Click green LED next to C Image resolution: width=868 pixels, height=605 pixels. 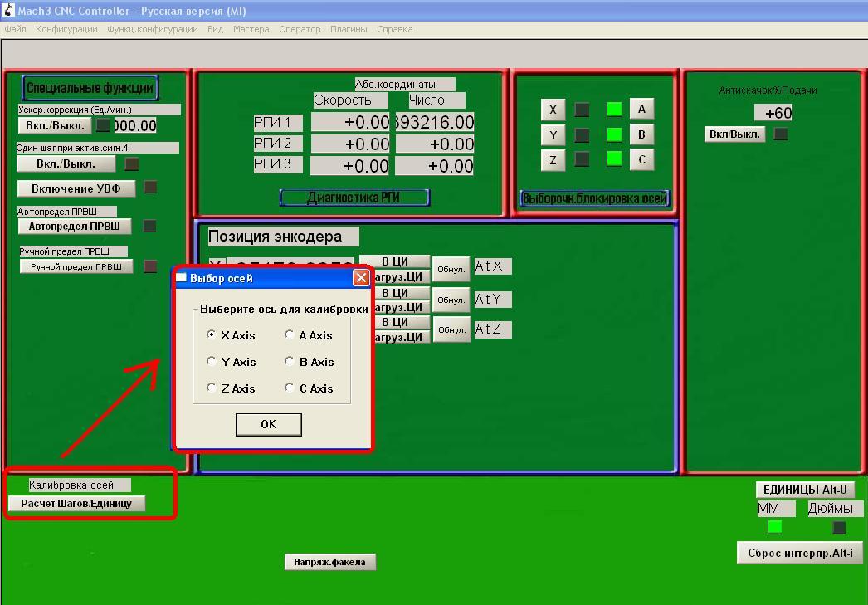(614, 159)
